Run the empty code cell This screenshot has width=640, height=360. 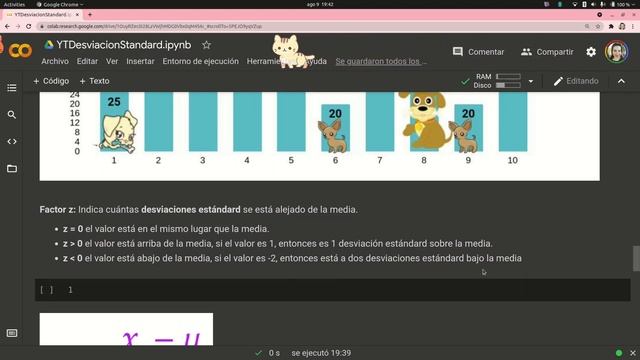coord(47,290)
